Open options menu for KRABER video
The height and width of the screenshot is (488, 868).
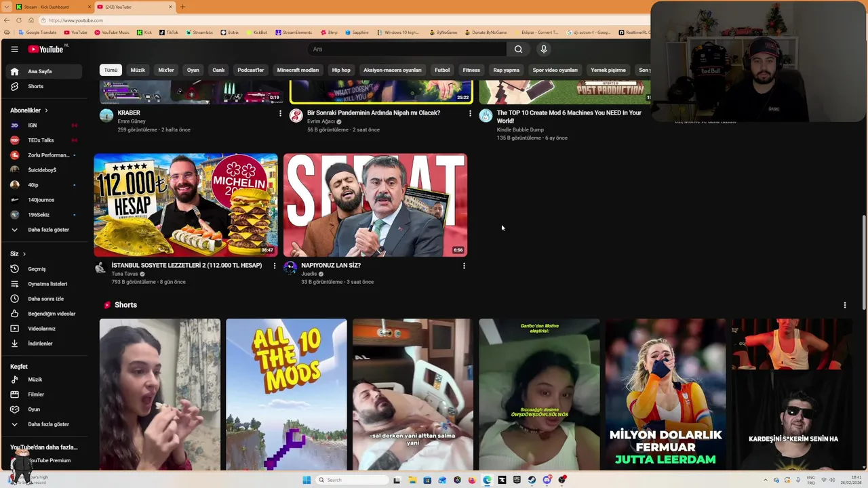pyautogui.click(x=280, y=113)
